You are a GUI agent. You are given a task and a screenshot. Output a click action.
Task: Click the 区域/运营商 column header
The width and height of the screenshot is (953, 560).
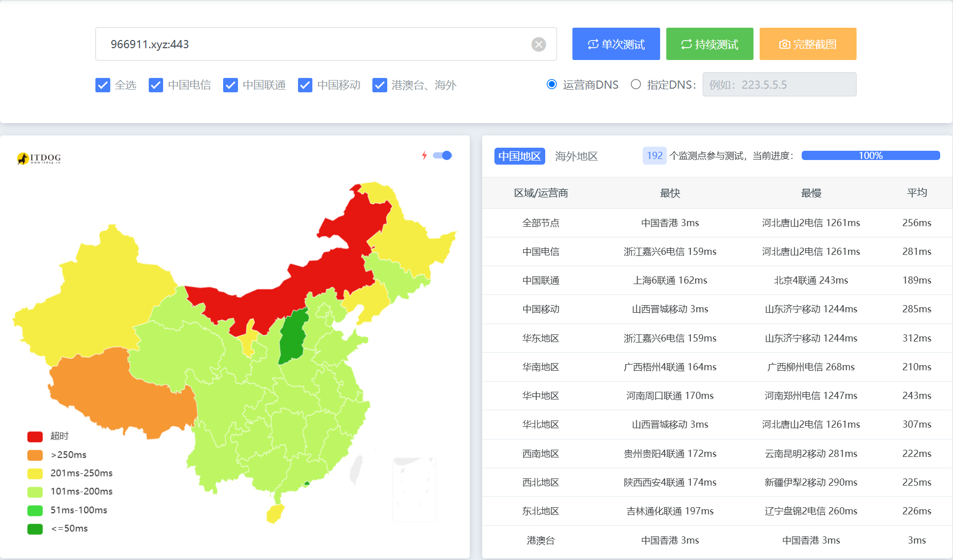pyautogui.click(x=541, y=193)
